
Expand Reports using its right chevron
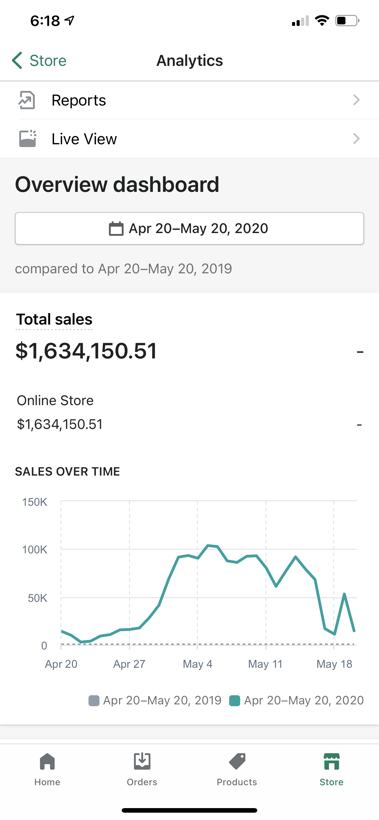(x=357, y=100)
